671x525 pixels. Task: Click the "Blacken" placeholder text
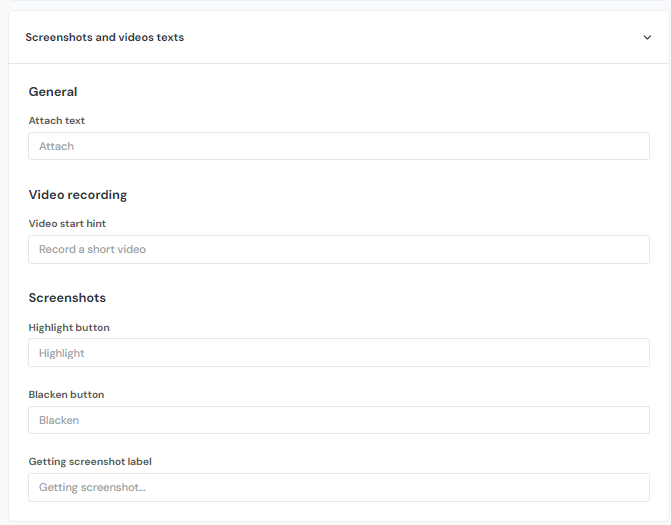[59, 421]
